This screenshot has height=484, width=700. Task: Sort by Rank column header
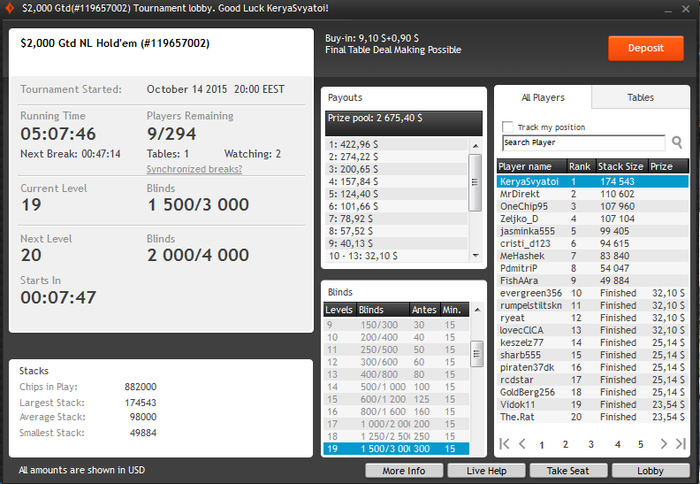coord(580,167)
